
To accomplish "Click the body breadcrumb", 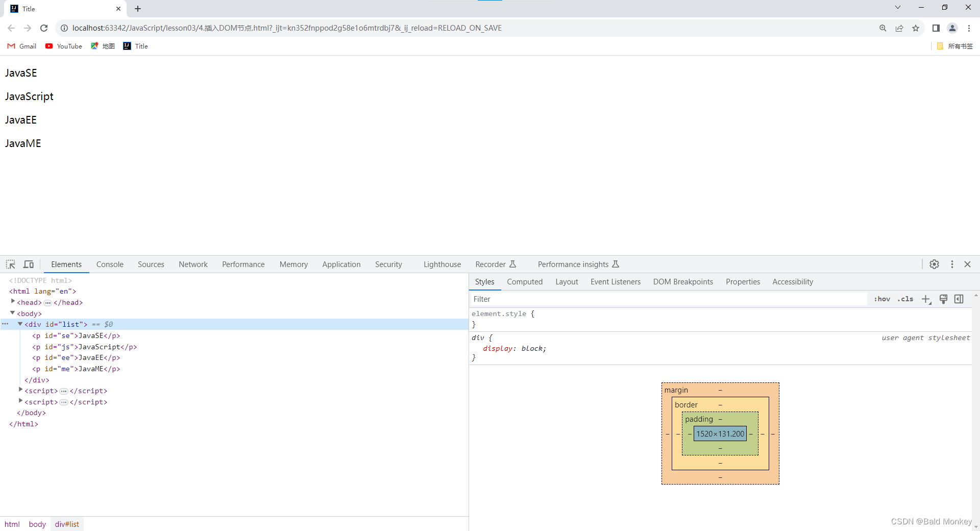I will click(37, 524).
